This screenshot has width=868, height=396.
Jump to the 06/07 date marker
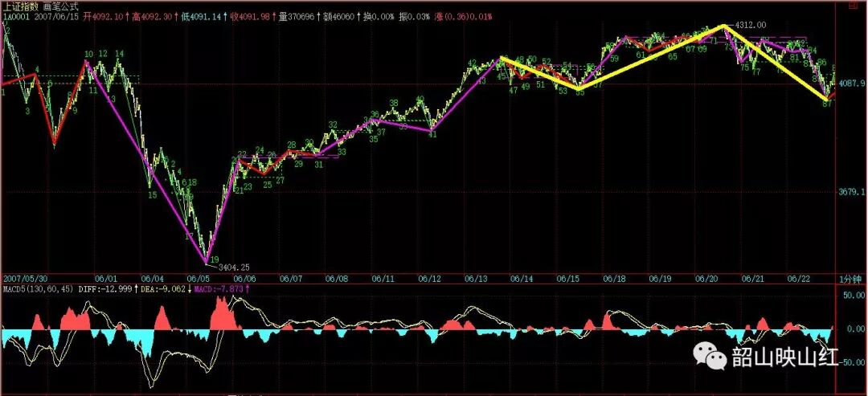pyautogui.click(x=291, y=277)
